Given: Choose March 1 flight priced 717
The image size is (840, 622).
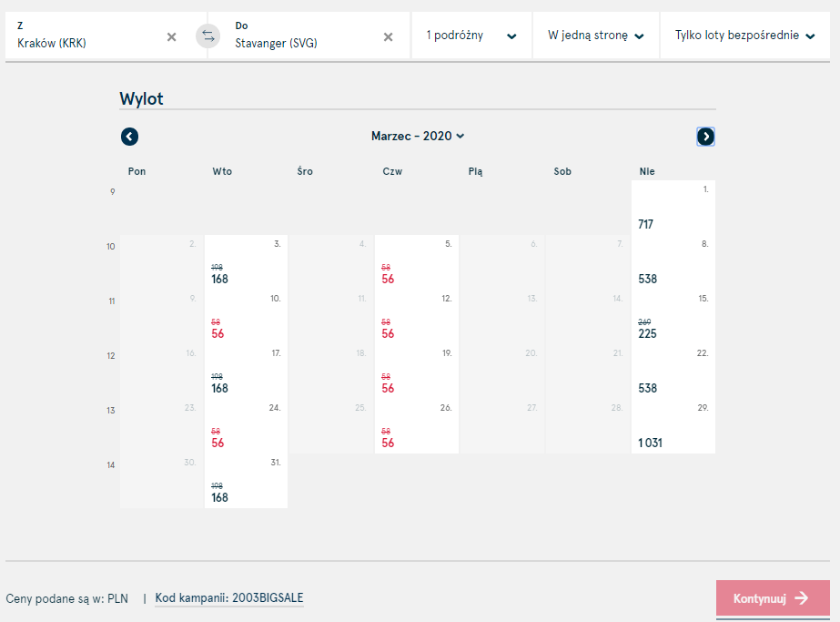Looking at the screenshot, I should click(x=673, y=208).
